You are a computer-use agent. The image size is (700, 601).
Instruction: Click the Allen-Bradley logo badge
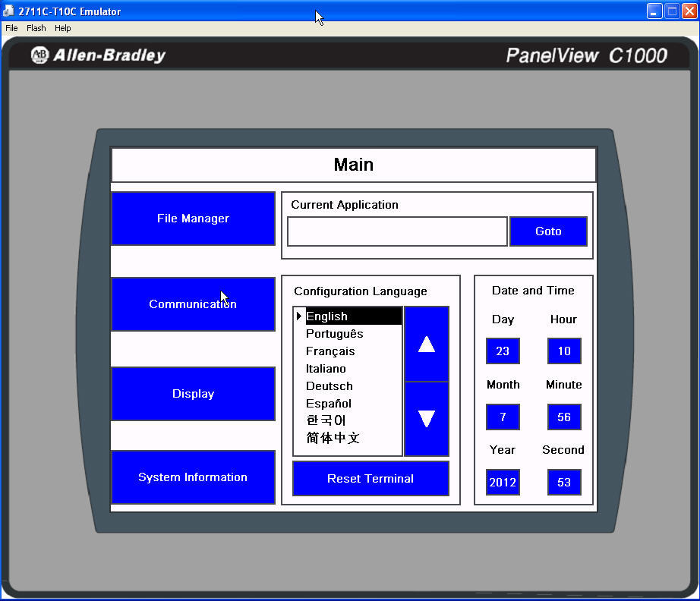pos(39,55)
